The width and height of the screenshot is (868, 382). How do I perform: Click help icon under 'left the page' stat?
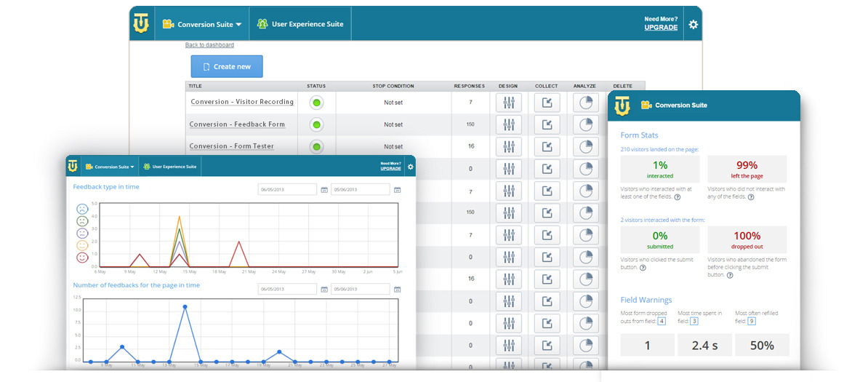(x=750, y=197)
